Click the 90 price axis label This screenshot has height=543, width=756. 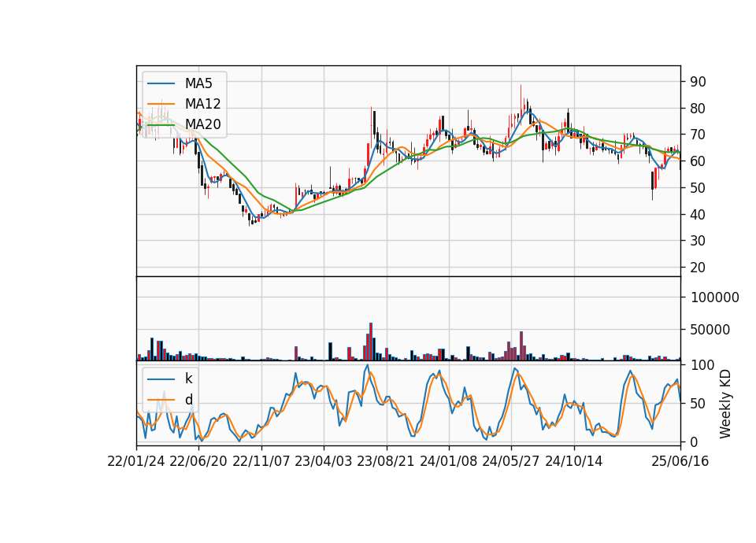(698, 82)
